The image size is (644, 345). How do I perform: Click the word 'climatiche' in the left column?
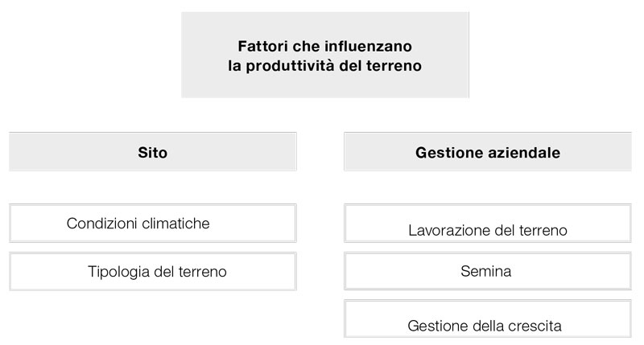176,224
